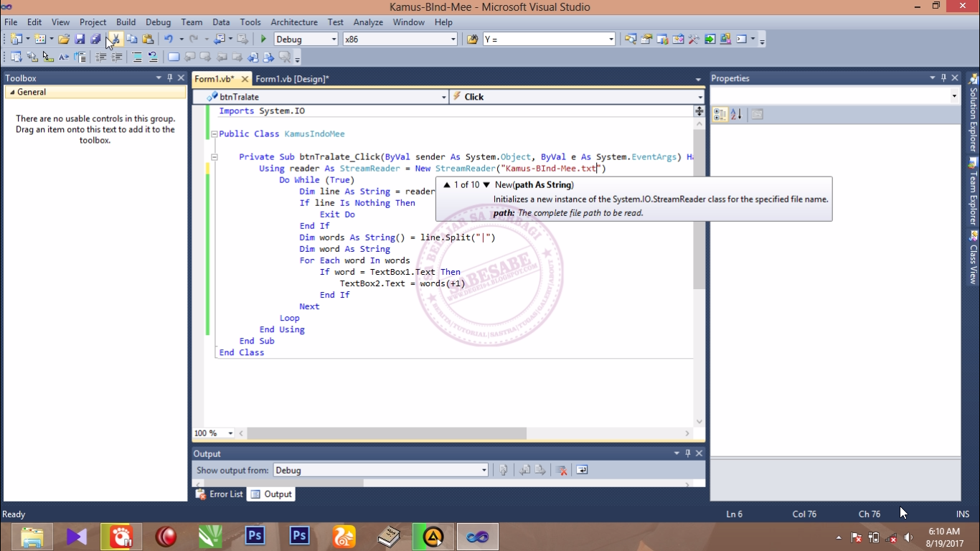Screen dimensions: 980x551
Task: Undo the last edit with the Undo icon
Action: point(169,39)
